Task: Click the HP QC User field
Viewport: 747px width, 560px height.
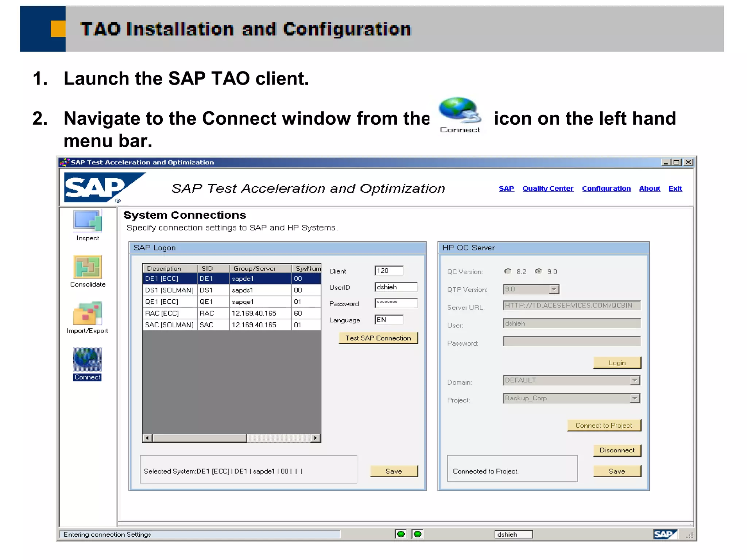Action: (572, 323)
